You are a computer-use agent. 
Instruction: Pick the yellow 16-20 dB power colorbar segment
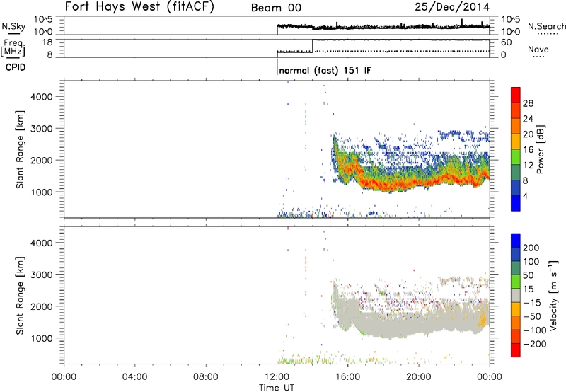point(516,141)
